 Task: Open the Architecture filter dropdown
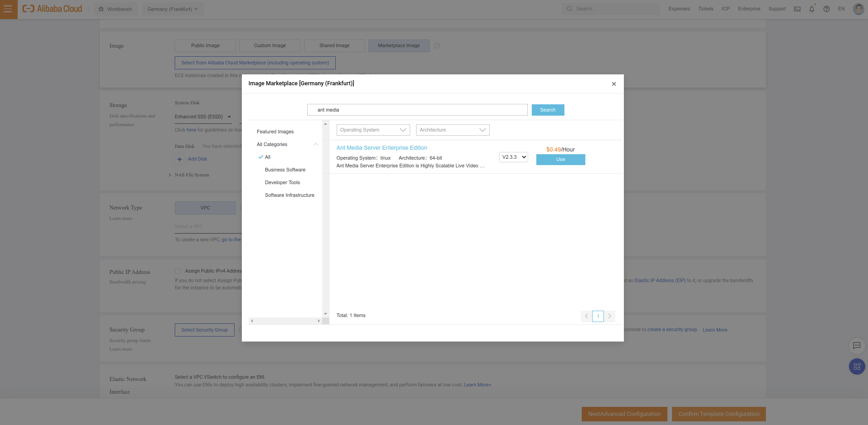pyautogui.click(x=452, y=130)
